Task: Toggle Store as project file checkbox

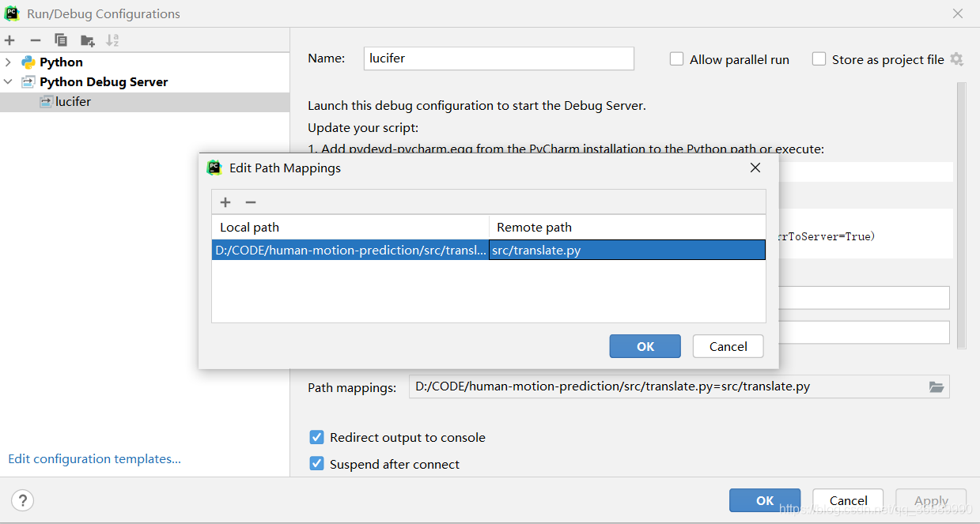Action: (819, 59)
